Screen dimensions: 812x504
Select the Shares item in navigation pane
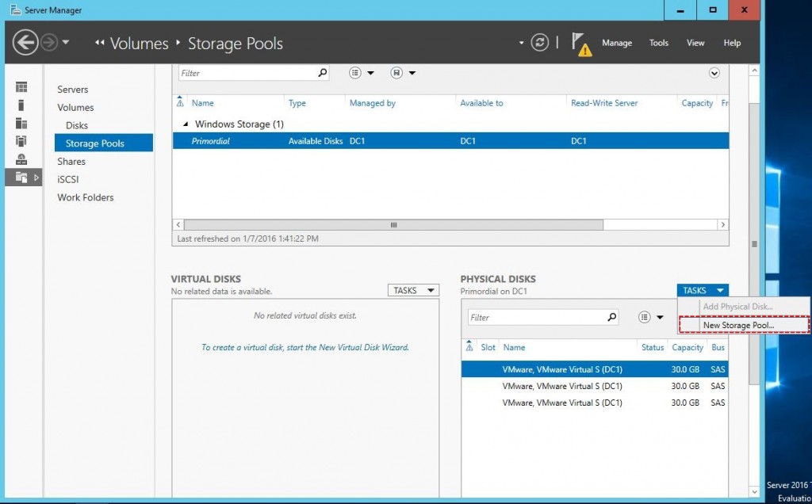(71, 161)
